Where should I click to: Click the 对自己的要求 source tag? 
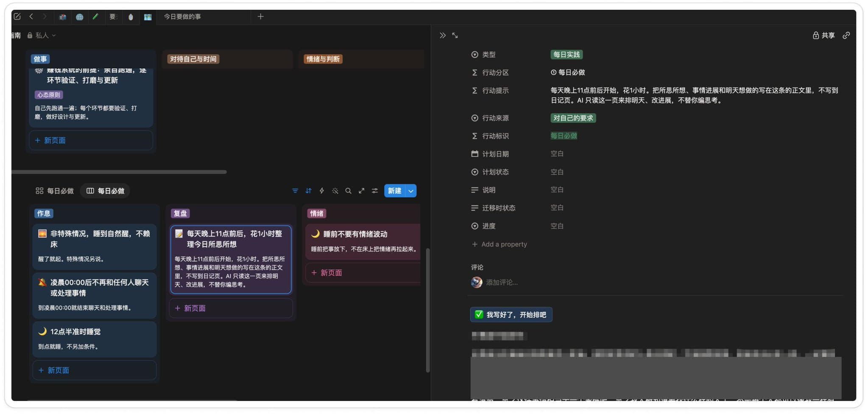(573, 118)
